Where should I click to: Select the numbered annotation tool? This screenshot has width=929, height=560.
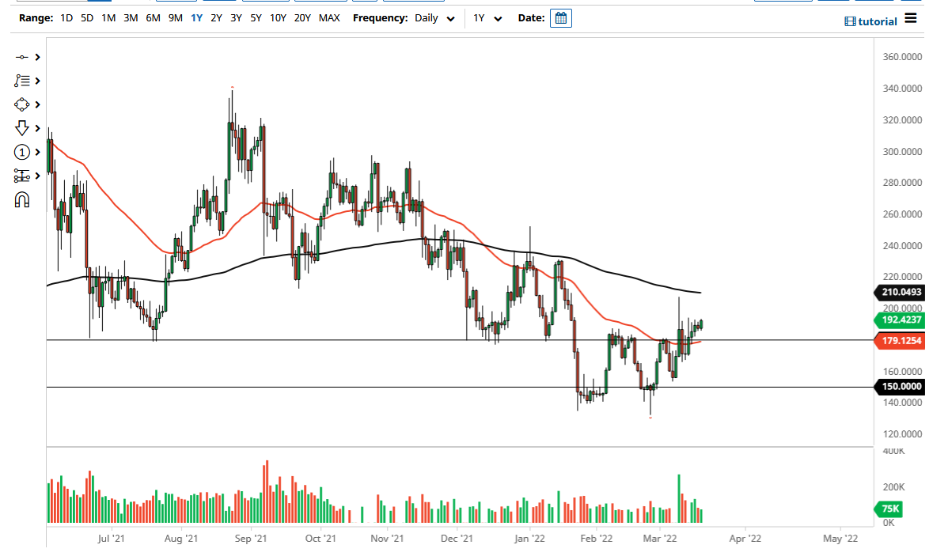21,152
